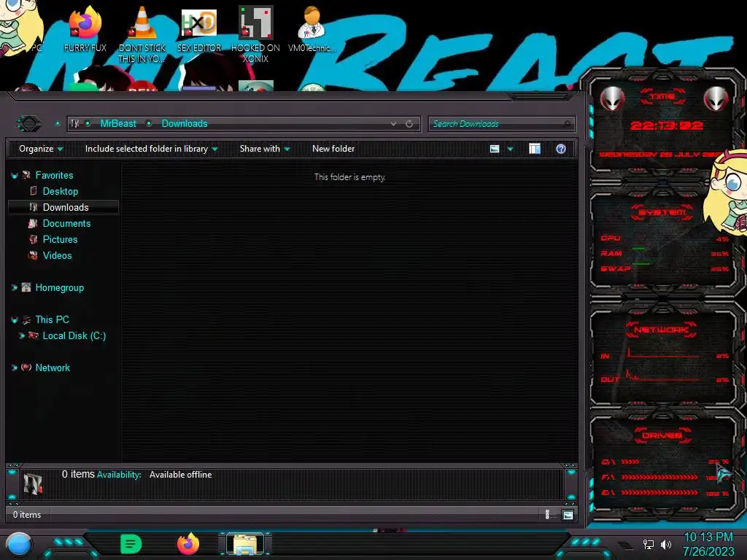Collapse the This PC tree node
The width and height of the screenshot is (747, 560).
click(15, 320)
